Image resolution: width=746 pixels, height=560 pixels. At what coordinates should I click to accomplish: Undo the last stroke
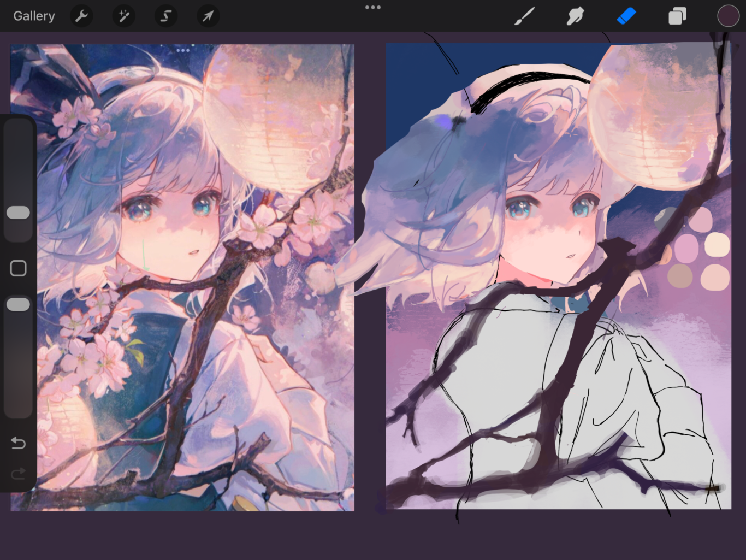18,443
